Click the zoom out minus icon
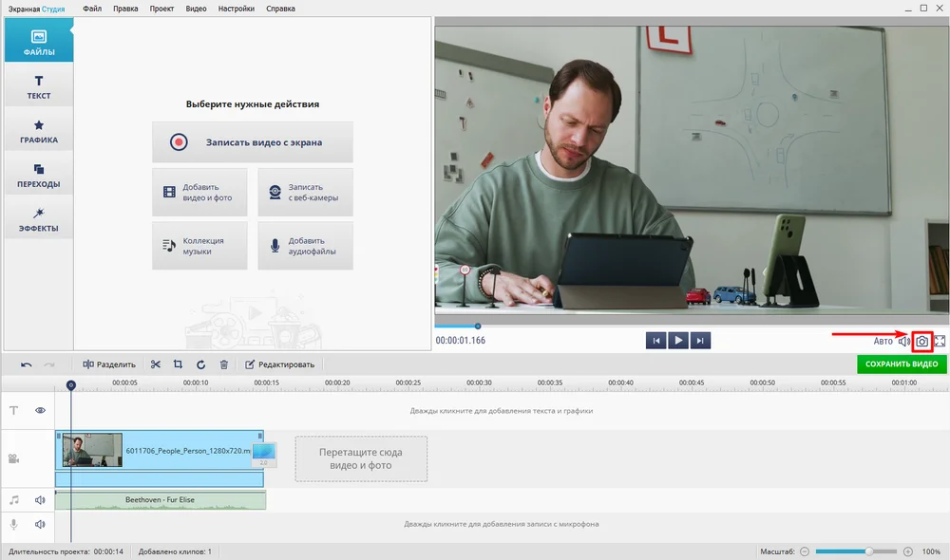Image resolution: width=950 pixels, height=560 pixels. click(805, 551)
